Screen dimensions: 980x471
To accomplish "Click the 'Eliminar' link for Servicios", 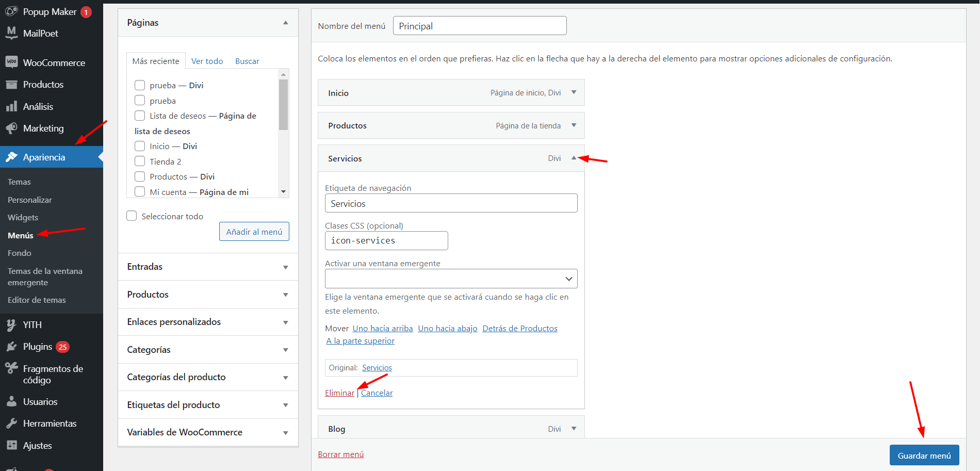I will point(339,393).
